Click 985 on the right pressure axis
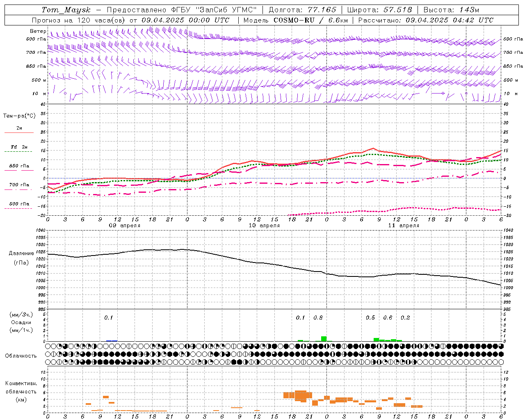The width and height of the screenshot is (525, 420). (508, 309)
